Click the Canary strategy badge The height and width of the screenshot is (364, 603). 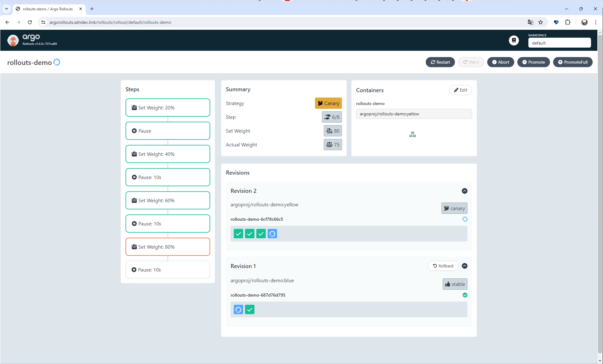click(x=328, y=103)
